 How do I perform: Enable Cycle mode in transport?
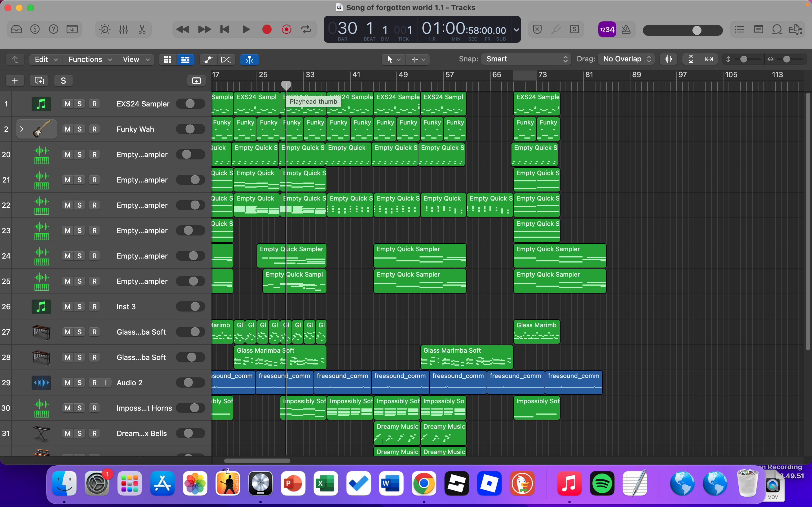306,30
